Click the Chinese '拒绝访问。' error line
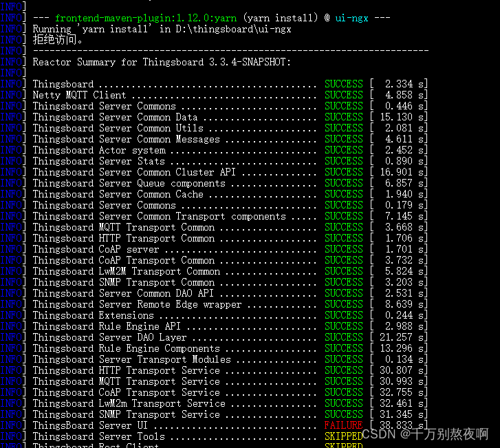 click(57, 40)
